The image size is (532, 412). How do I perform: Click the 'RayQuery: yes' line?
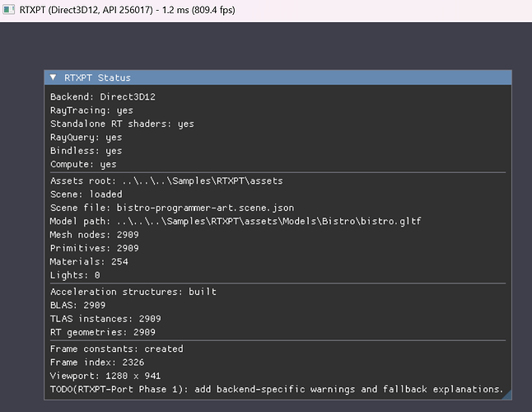pyautogui.click(x=86, y=138)
